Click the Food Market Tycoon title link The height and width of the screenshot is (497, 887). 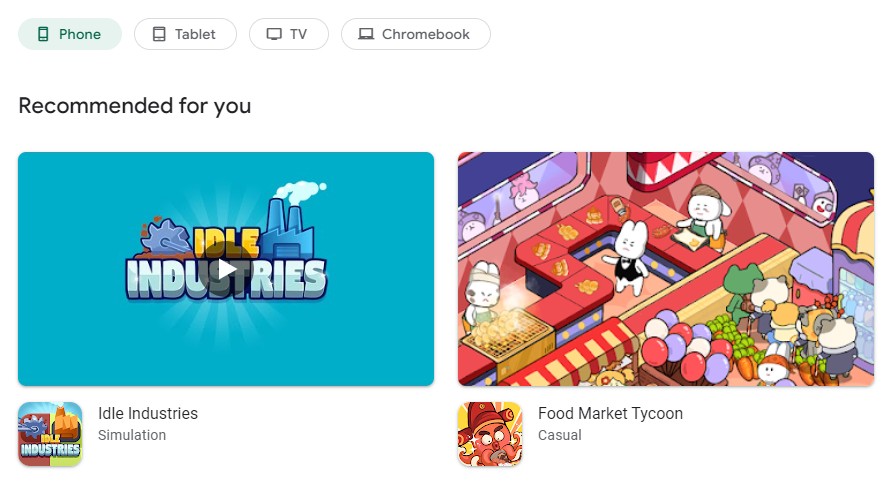tap(610, 413)
